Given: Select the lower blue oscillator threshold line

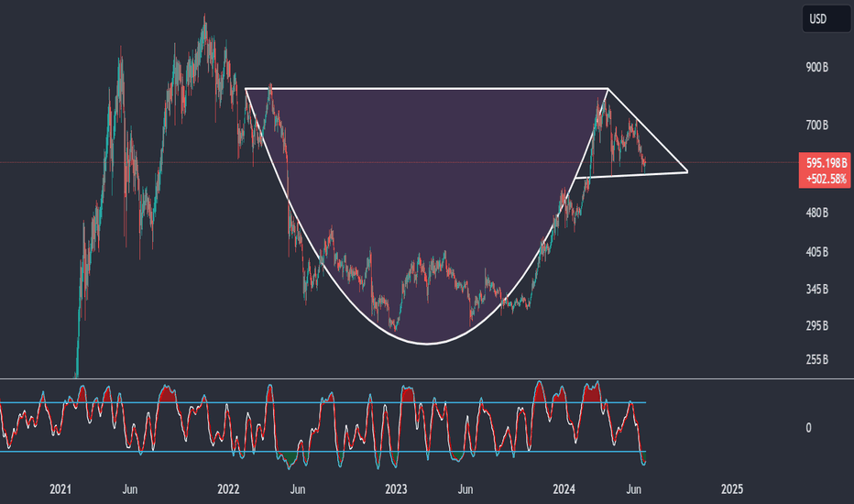Looking at the screenshot, I should [323, 452].
